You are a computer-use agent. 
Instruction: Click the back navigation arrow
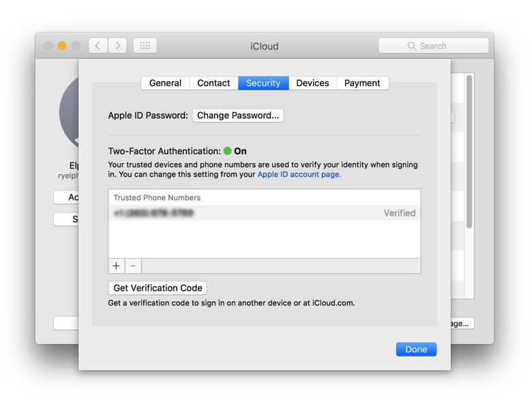98,46
